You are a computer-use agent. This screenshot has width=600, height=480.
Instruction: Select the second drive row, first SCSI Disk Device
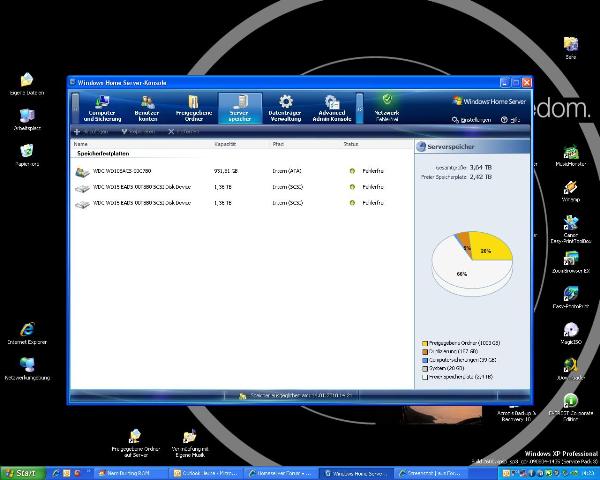pyautogui.click(x=241, y=187)
